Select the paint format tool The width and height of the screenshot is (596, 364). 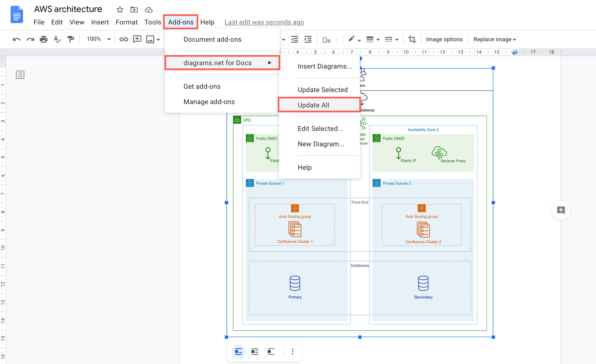tap(71, 39)
